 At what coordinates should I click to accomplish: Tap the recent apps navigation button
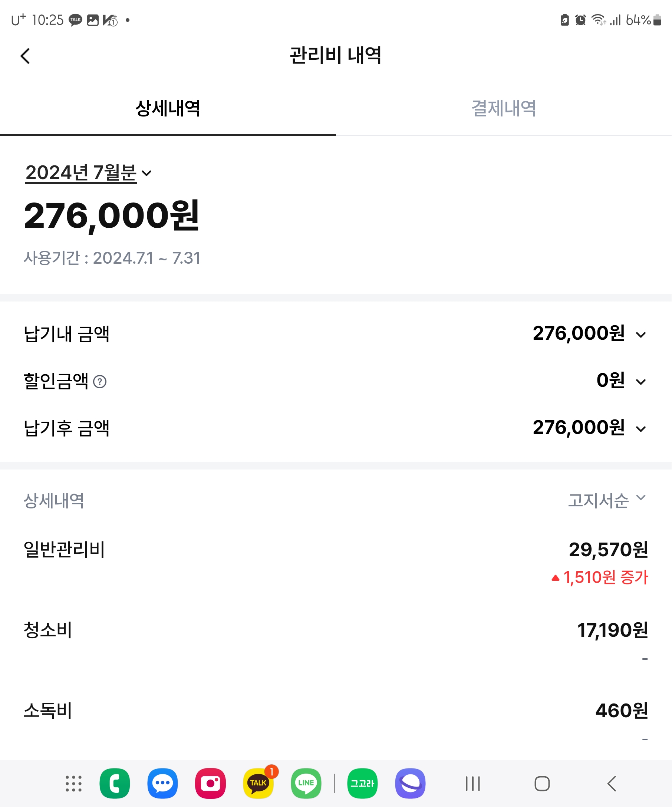pyautogui.click(x=472, y=783)
